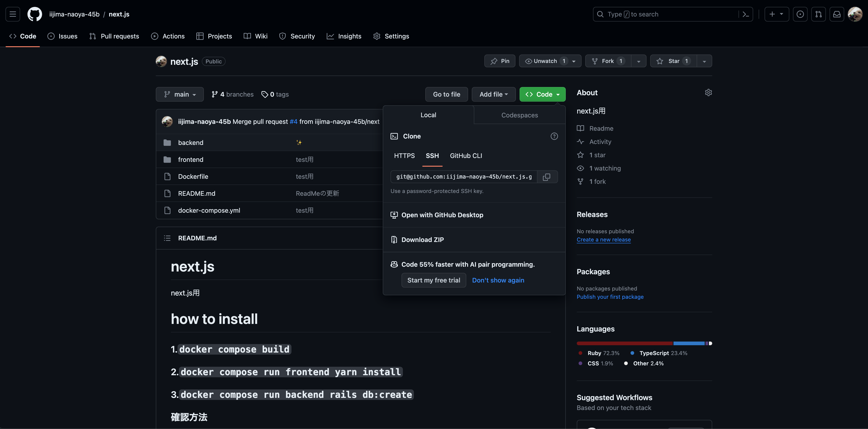The image size is (868, 429).
Task: Open the main branch selector
Action: [180, 94]
